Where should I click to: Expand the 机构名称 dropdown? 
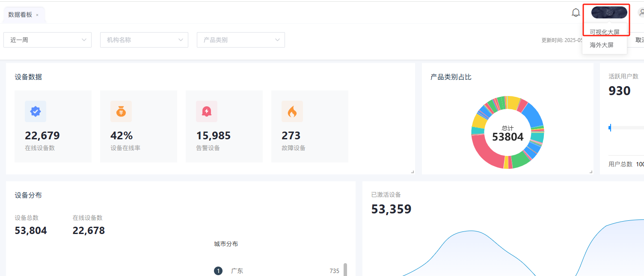pos(144,40)
